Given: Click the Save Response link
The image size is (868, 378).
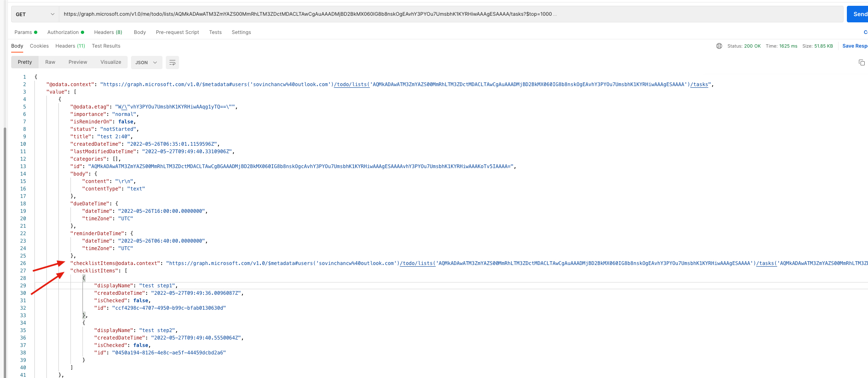Looking at the screenshot, I should (x=855, y=46).
